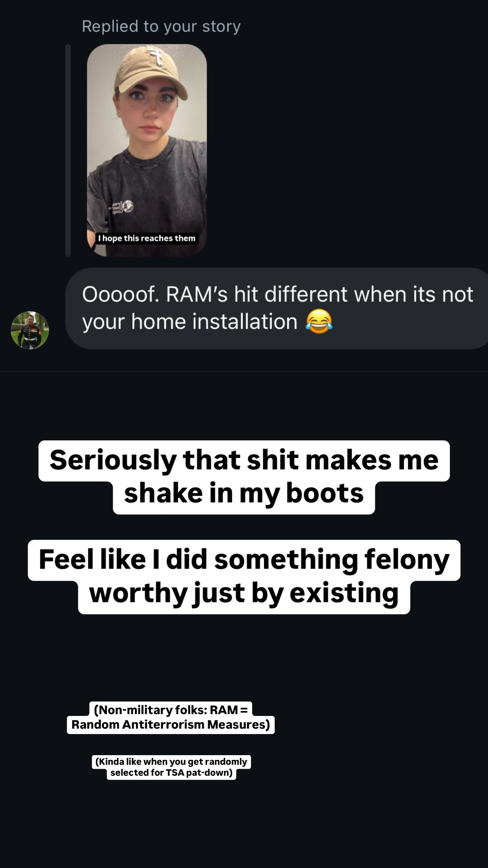Viewport: 488px width, 868px height.
Task: Select the 'Kinda like when you get randomly' note
Action: [171, 761]
